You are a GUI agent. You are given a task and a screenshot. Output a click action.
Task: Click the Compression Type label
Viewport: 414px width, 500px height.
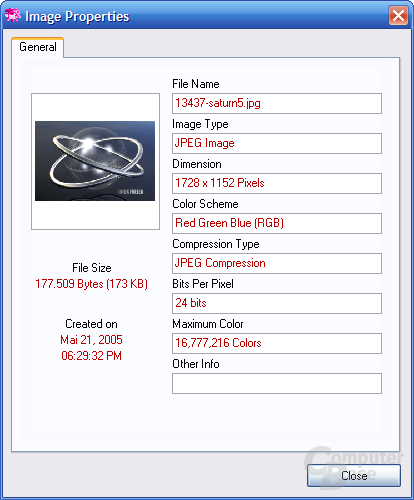pos(216,244)
